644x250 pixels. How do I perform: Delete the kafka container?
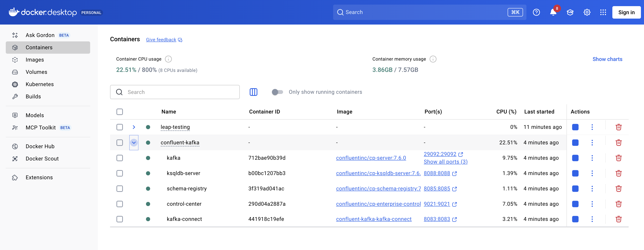618,158
